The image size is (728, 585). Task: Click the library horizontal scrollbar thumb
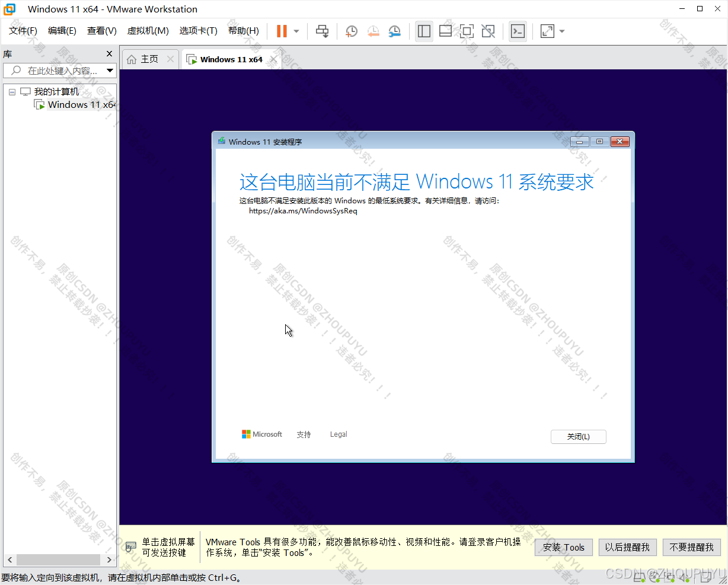pyautogui.click(x=58, y=560)
